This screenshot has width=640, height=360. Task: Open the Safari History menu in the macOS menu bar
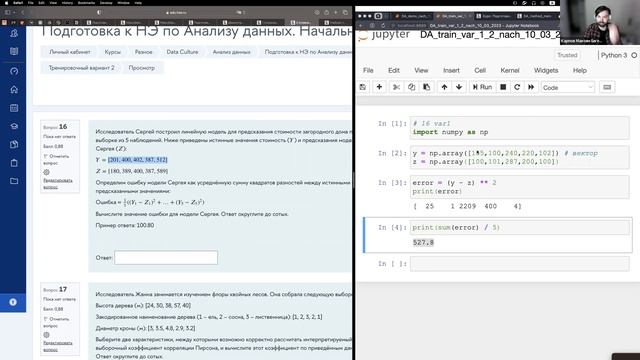pos(67,2)
